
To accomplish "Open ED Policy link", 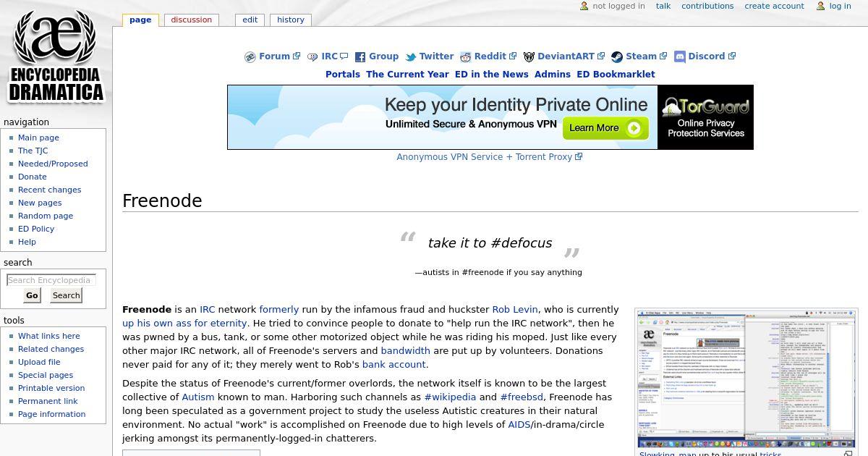I will (36, 229).
